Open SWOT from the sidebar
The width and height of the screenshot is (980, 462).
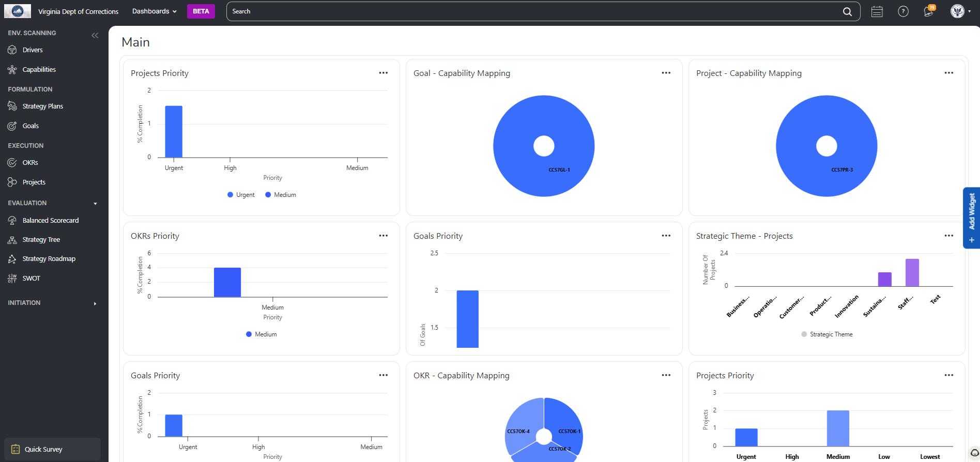pos(32,279)
